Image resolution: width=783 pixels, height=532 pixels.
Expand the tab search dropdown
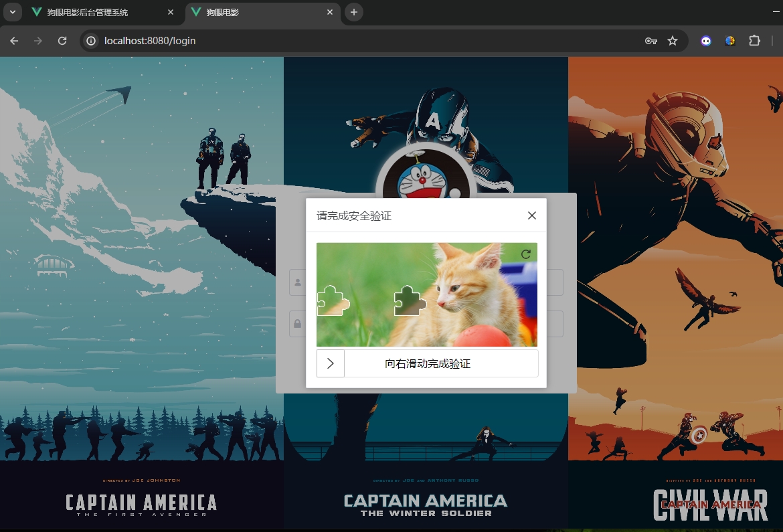(x=13, y=12)
